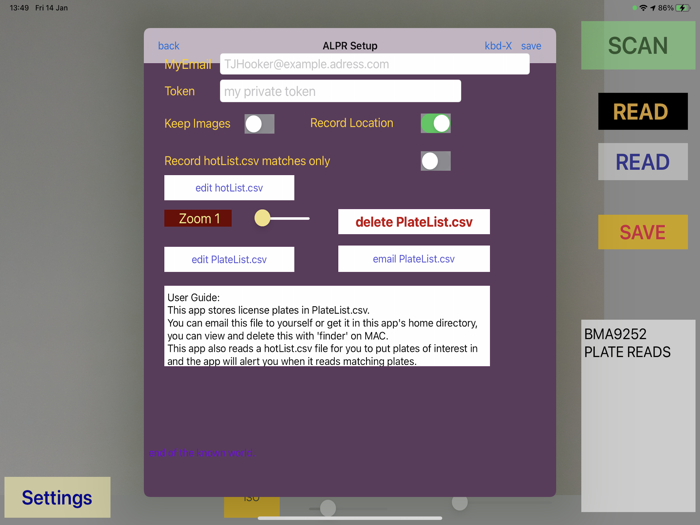Viewport: 700px width, 525px height.
Task: Enable the Keep Images switch
Action: [x=259, y=124]
